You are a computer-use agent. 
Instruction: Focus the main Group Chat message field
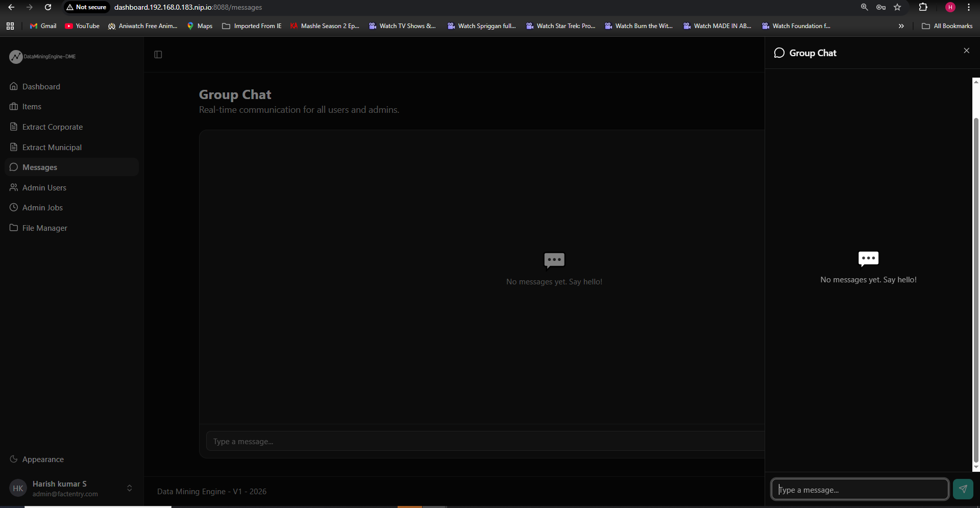click(485, 441)
